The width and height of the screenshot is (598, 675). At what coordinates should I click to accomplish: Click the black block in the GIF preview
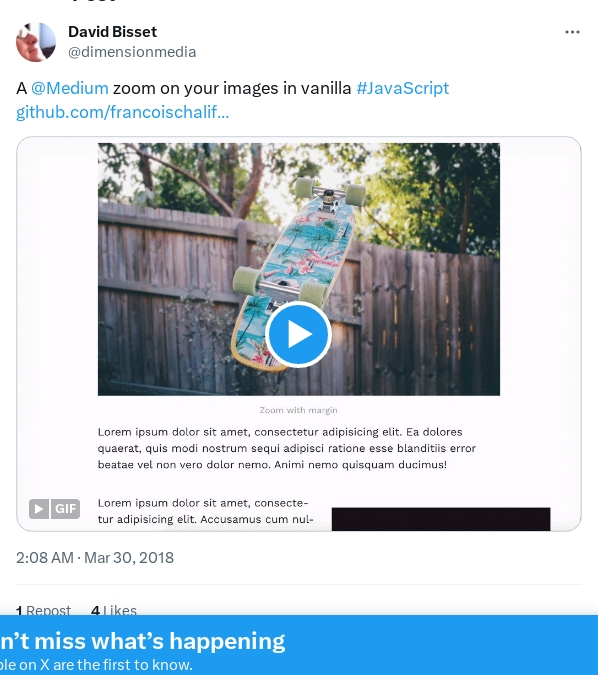coord(441,519)
